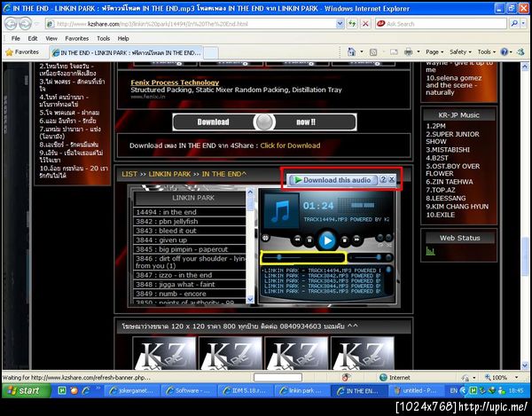Select track 3842 : pbn jellyfish

point(190,221)
